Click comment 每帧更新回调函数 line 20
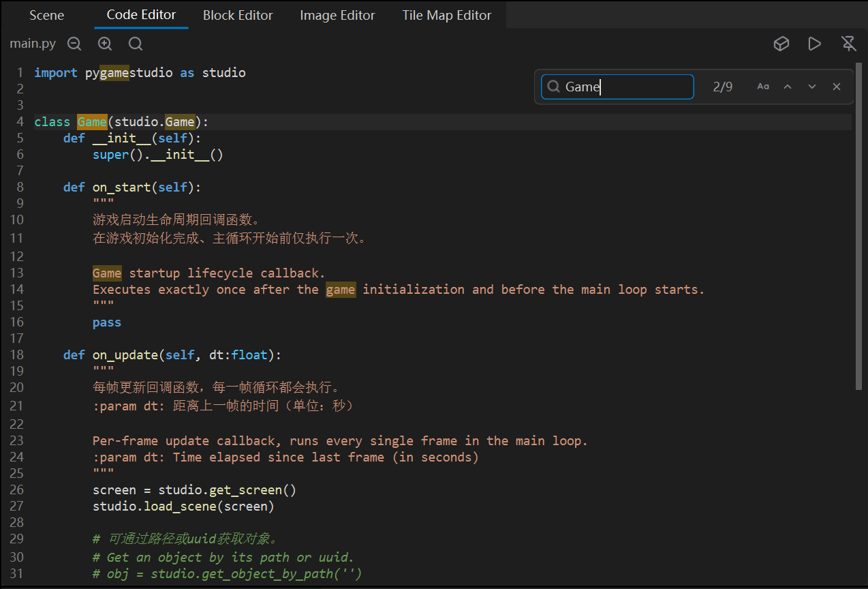The image size is (868, 589). pyautogui.click(x=216, y=387)
